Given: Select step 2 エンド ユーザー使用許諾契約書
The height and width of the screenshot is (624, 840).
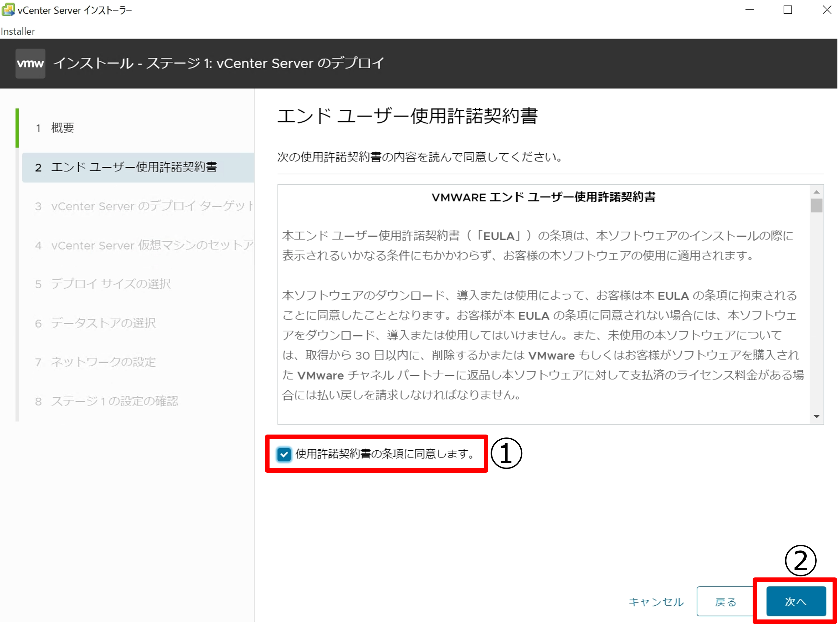Looking at the screenshot, I should pos(138,167).
